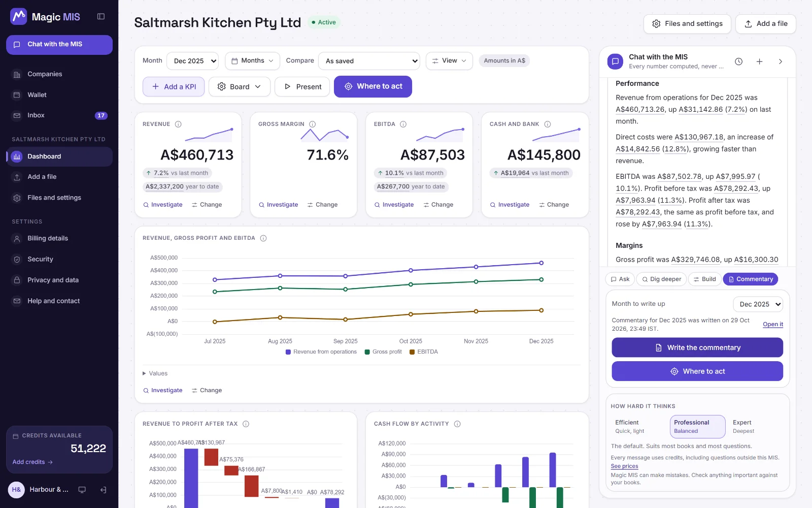This screenshot has width=812, height=508.
Task: Toggle EBITDA legend series
Action: coord(424,352)
